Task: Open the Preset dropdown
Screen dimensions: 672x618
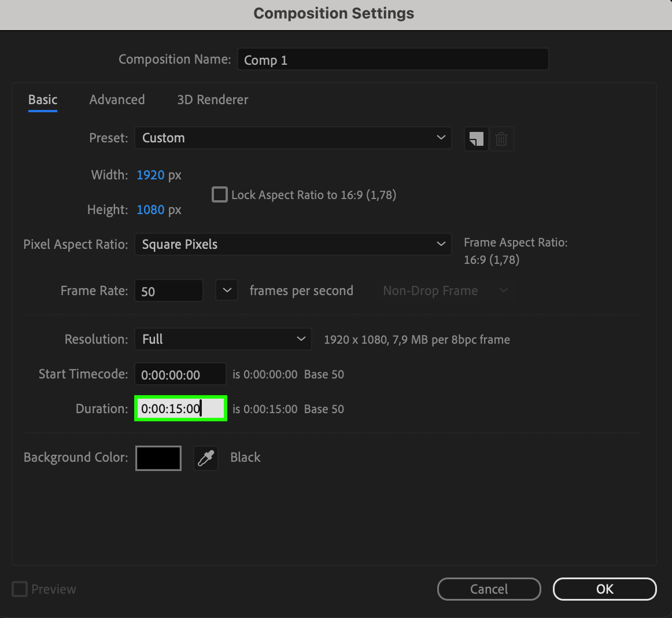Action: (x=293, y=138)
